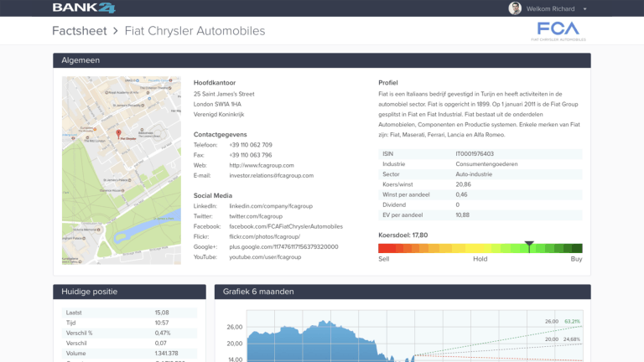Click the breadcrumb chevron separator

116,31
